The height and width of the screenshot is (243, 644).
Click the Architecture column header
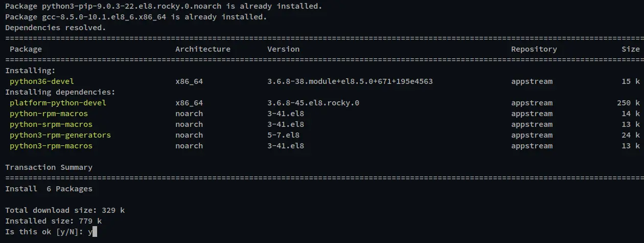click(203, 49)
